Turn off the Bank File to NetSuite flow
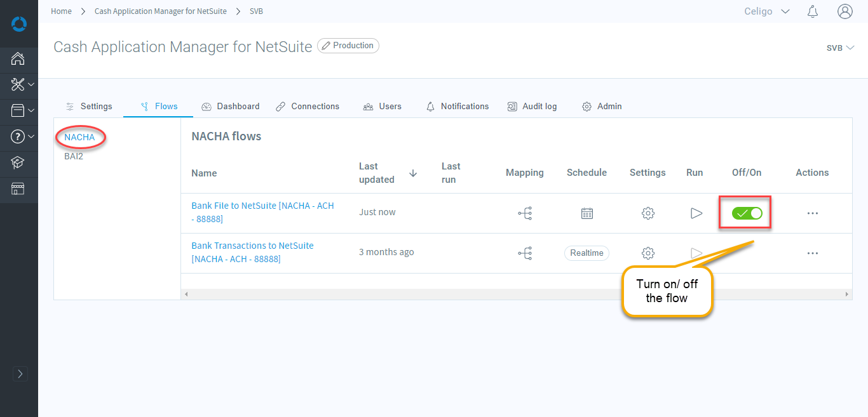 pyautogui.click(x=747, y=213)
